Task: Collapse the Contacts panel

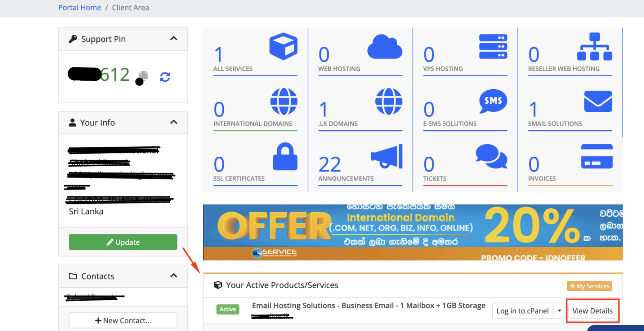Action: click(x=174, y=276)
